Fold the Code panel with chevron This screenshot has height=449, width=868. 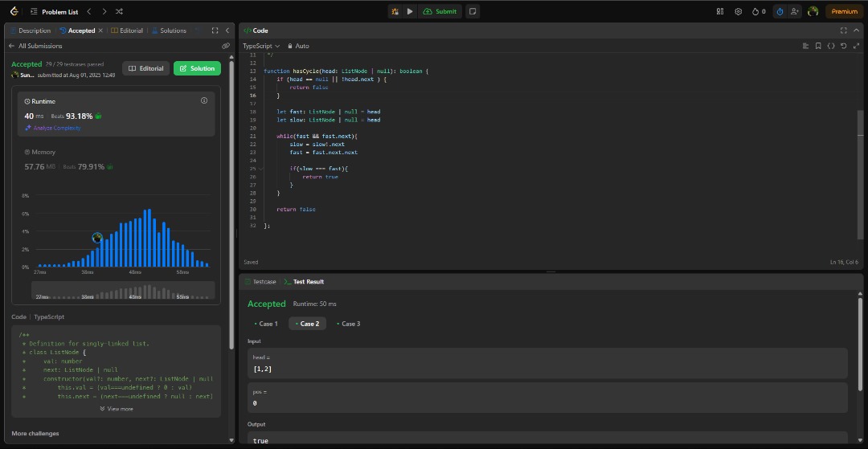tap(856, 31)
